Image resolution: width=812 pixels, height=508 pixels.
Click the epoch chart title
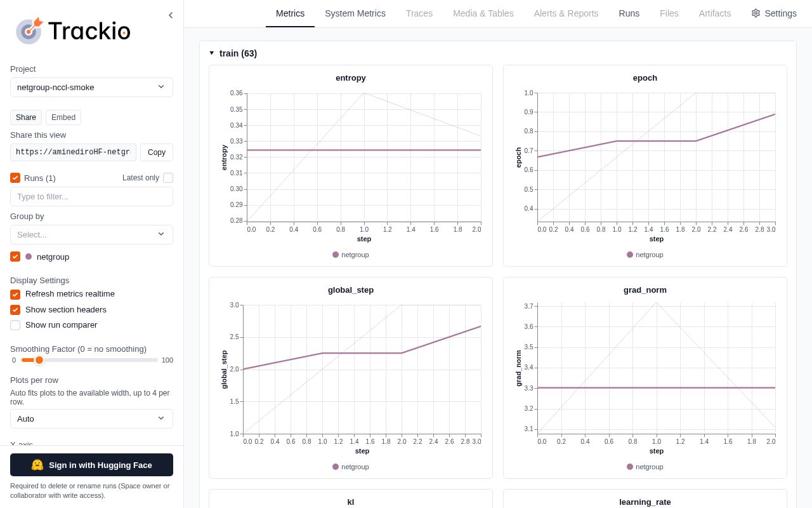(x=645, y=78)
